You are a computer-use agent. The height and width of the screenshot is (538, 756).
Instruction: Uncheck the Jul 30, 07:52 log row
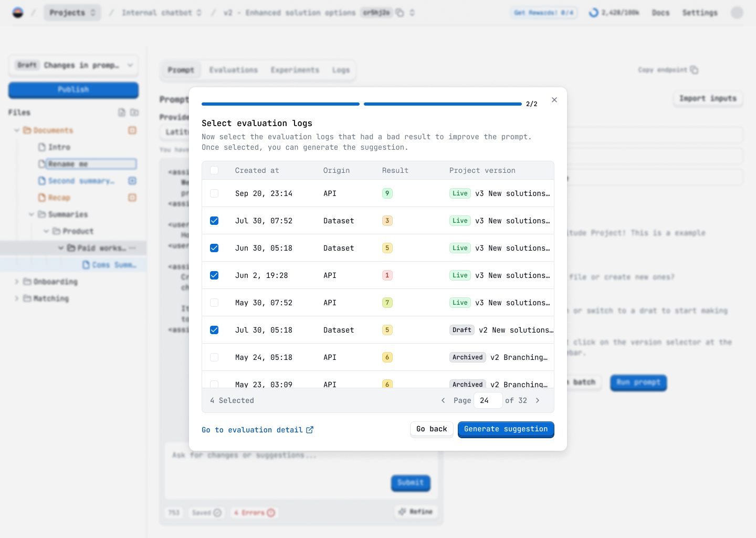point(214,221)
